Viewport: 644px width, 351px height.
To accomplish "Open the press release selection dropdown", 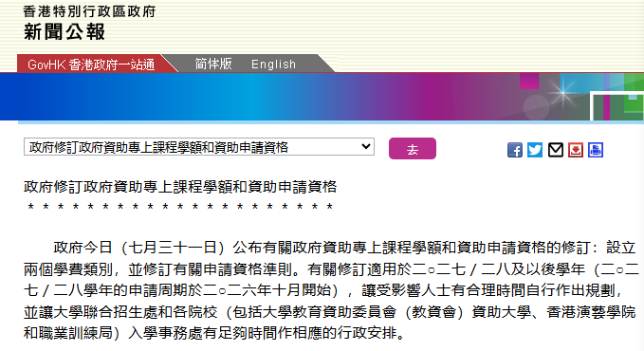I will coord(199,147).
